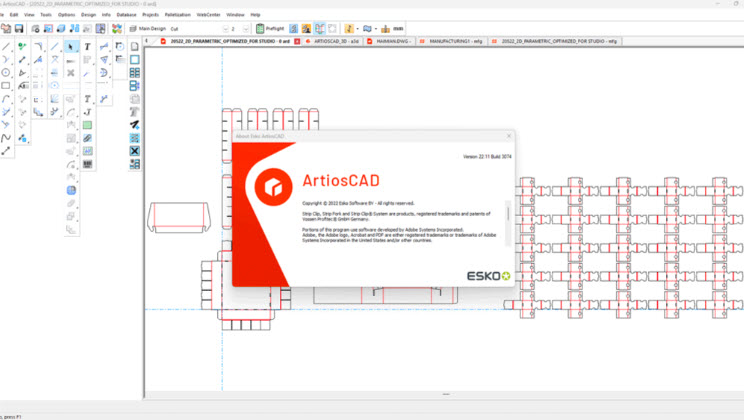Open the Main Design layer selector
Viewport: 744px width, 420px height.
pyautogui.click(x=146, y=29)
